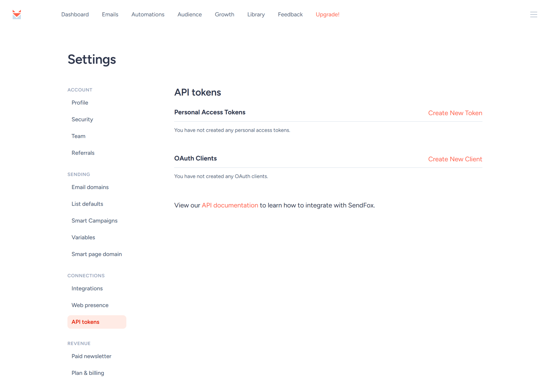
Task: Select the highlighted API tokens item
Action: coord(97,322)
